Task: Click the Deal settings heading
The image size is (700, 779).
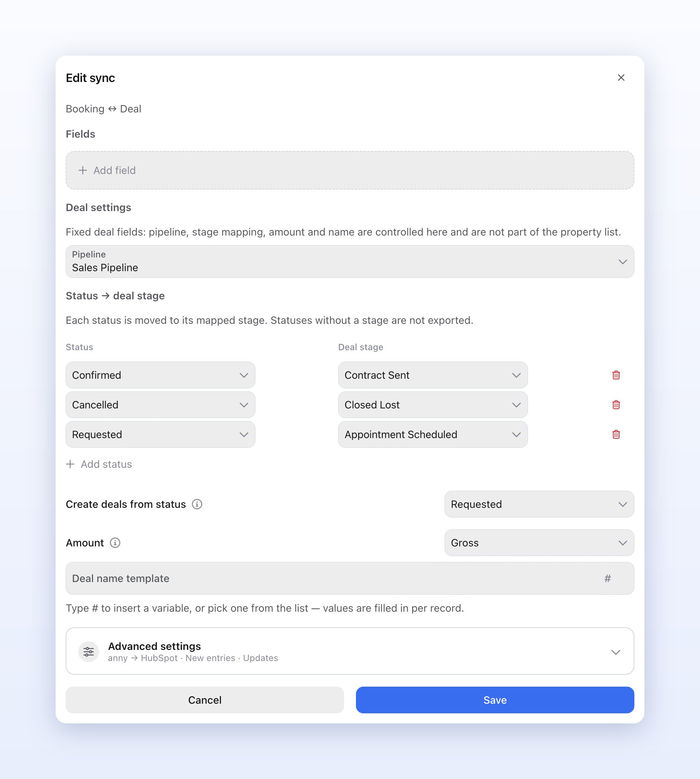Action: (x=99, y=207)
